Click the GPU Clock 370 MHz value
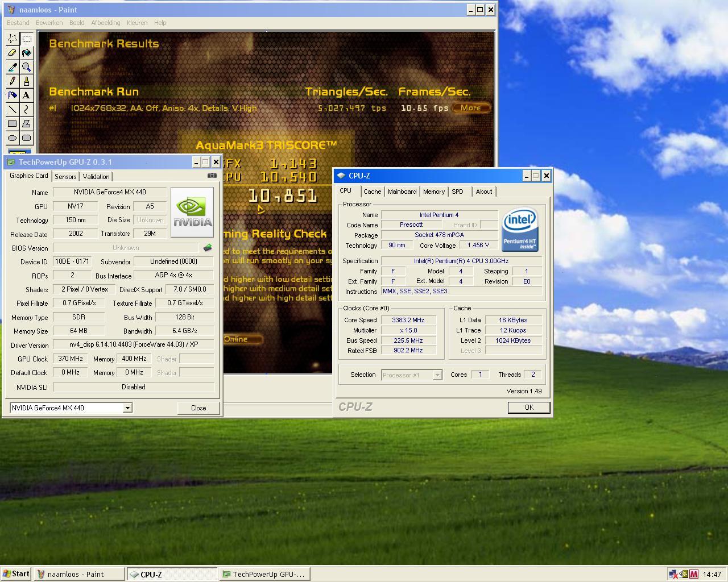The image size is (728, 582). click(x=71, y=359)
